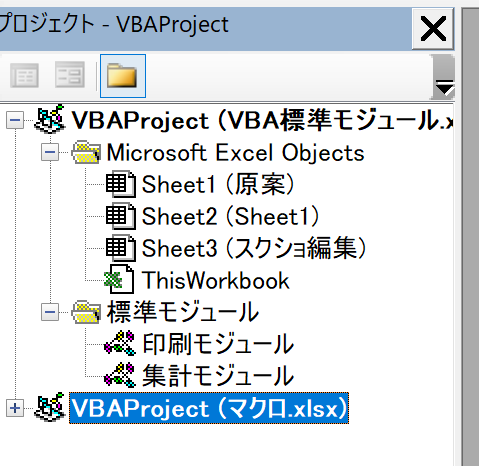This screenshot has width=479, height=466.
Task: Toggle Folders view in project toolbar
Action: [123, 76]
